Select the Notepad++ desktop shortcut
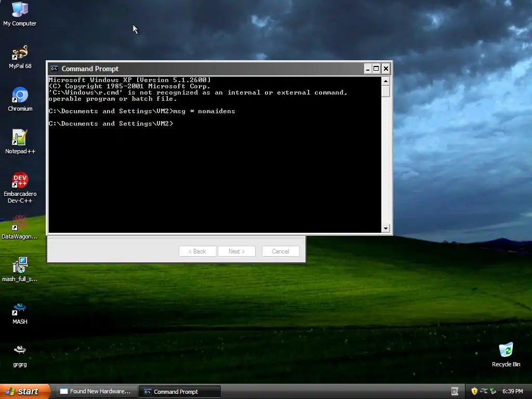Viewport: 532px width, 399px height. (20, 142)
